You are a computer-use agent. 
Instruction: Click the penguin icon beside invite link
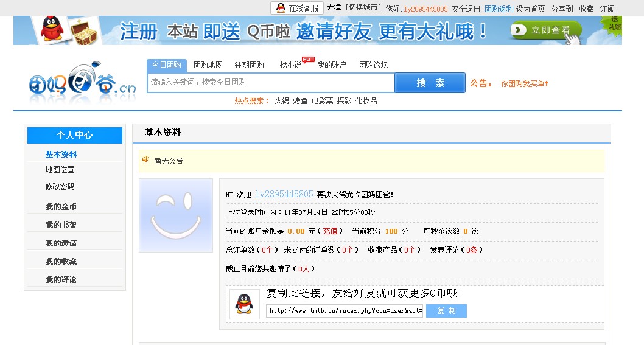click(x=244, y=304)
